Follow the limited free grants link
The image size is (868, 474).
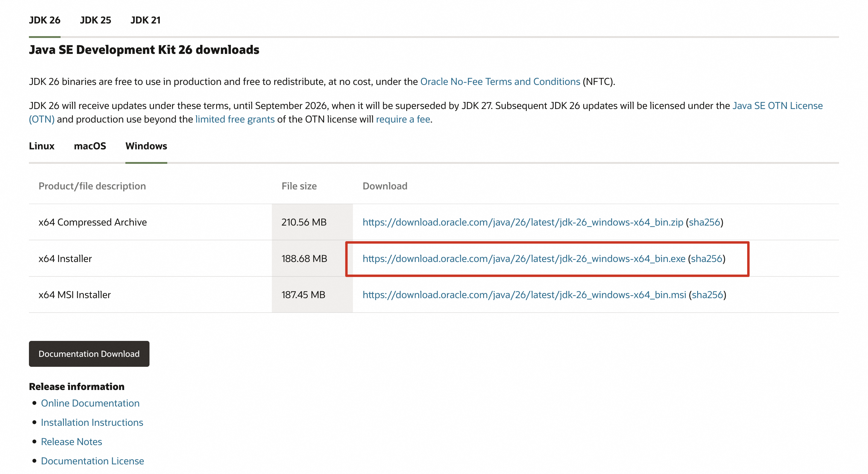(235, 119)
